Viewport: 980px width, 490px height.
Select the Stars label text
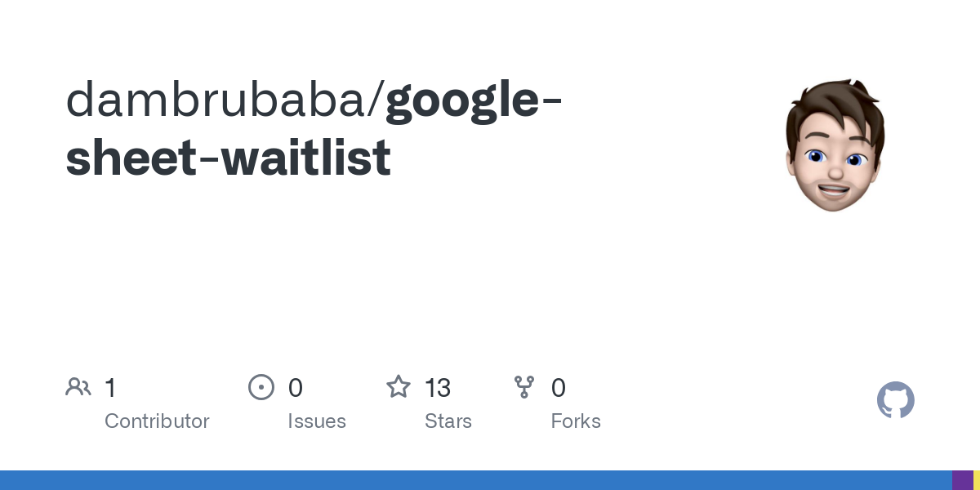tap(448, 421)
